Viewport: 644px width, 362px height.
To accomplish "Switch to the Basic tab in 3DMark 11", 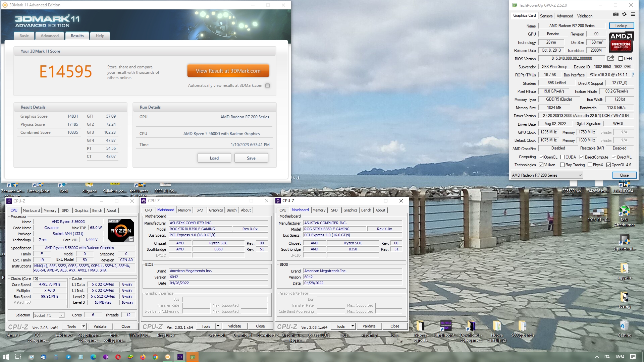I will click(x=24, y=36).
